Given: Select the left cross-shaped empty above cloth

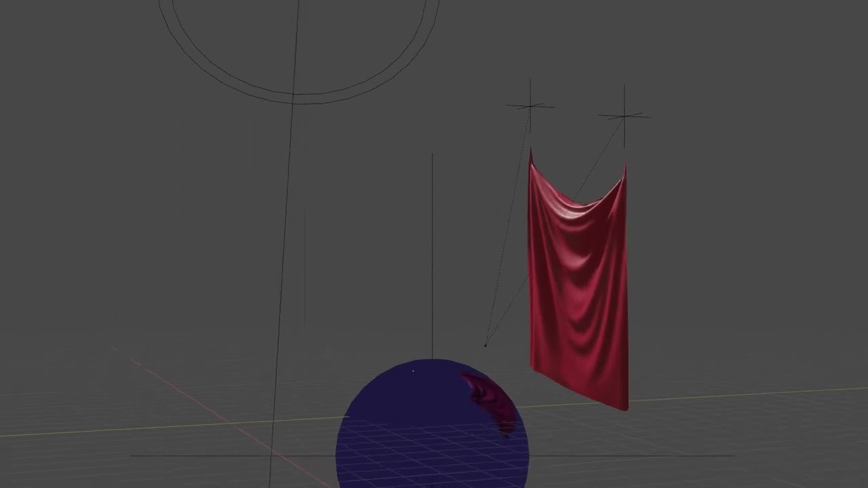Looking at the screenshot, I should [530, 106].
